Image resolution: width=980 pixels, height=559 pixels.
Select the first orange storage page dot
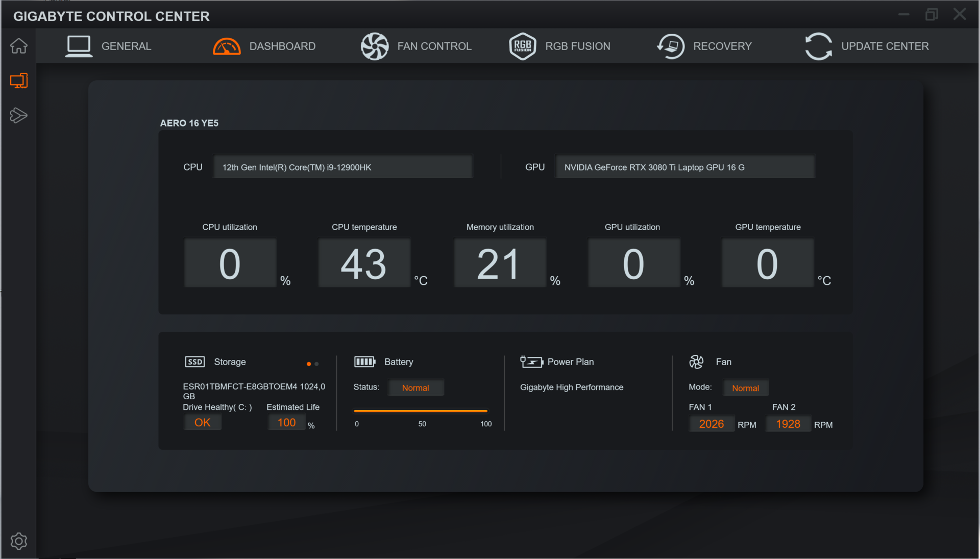click(309, 364)
